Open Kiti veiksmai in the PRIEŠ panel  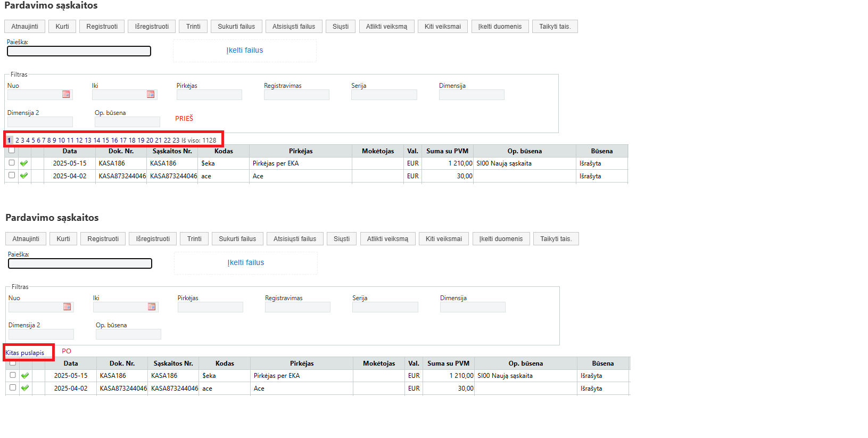coord(443,27)
